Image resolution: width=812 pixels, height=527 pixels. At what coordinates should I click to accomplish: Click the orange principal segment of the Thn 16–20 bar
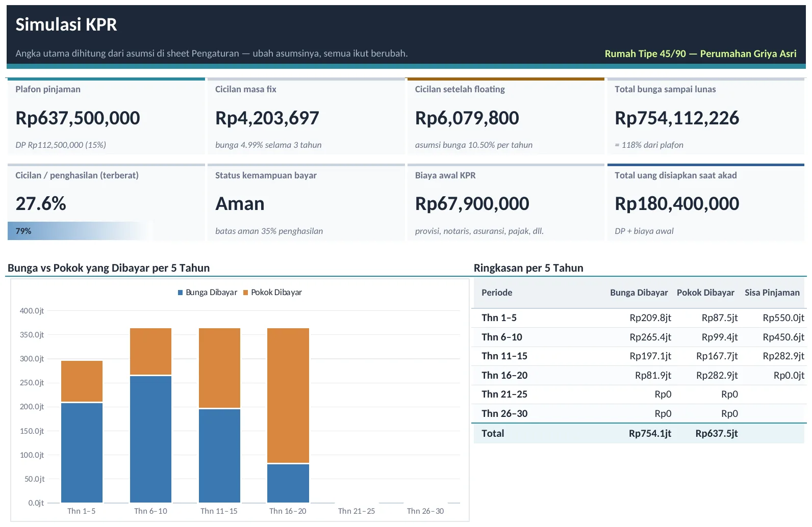pos(288,396)
